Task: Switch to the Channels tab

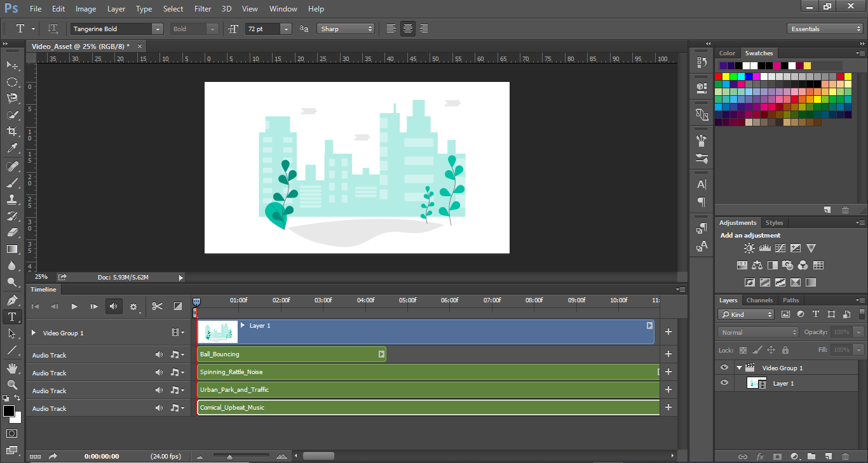Action: (759, 300)
